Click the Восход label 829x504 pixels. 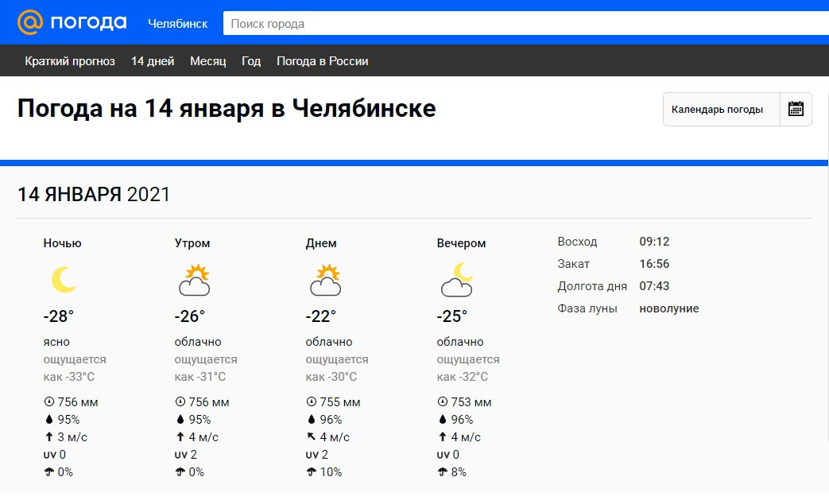click(577, 241)
